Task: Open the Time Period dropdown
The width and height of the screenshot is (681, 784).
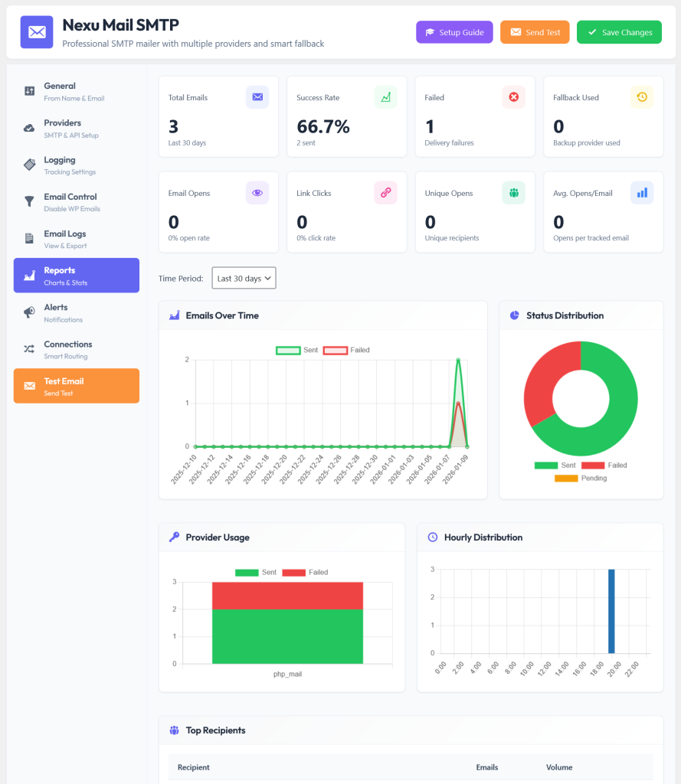Action: [244, 278]
